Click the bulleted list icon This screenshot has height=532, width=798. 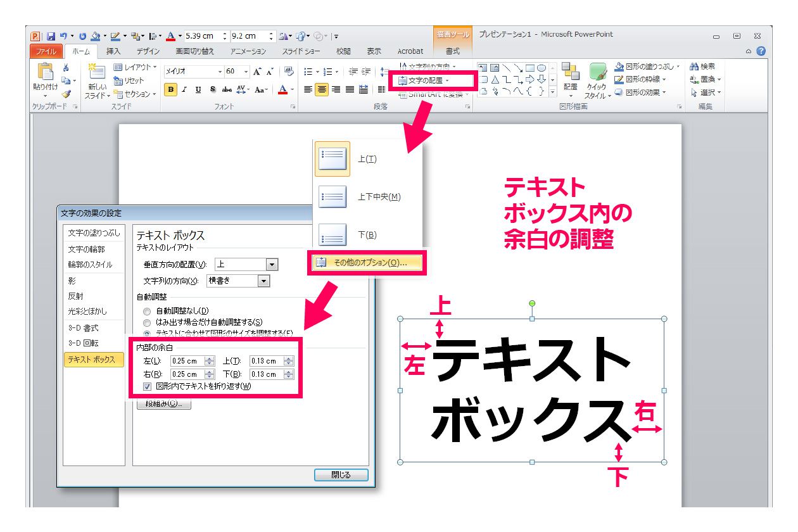[308, 72]
